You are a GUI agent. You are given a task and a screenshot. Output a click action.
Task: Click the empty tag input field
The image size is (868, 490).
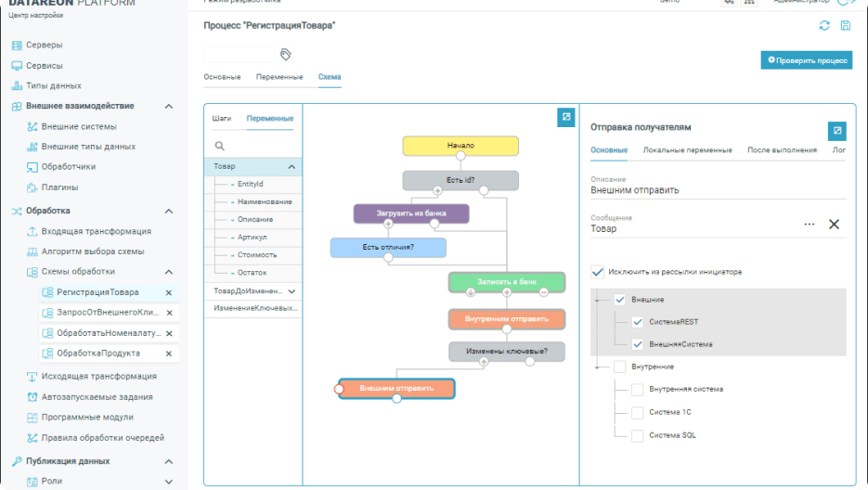tap(240, 54)
